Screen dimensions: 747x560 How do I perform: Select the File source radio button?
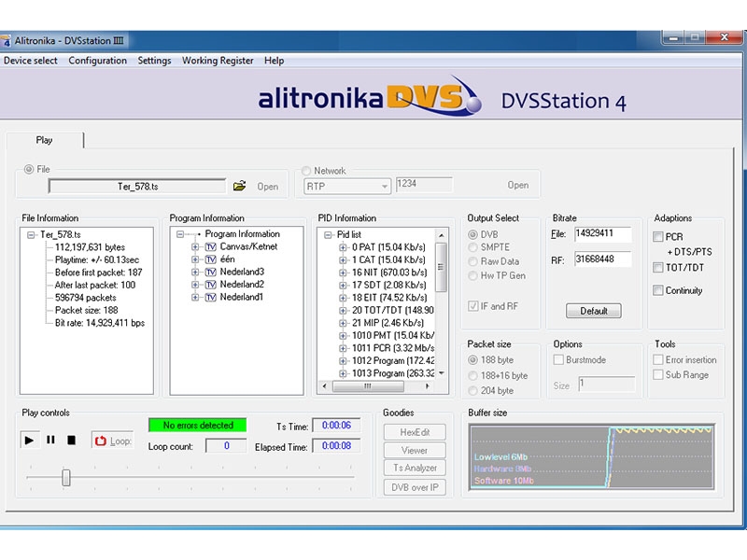(29, 169)
